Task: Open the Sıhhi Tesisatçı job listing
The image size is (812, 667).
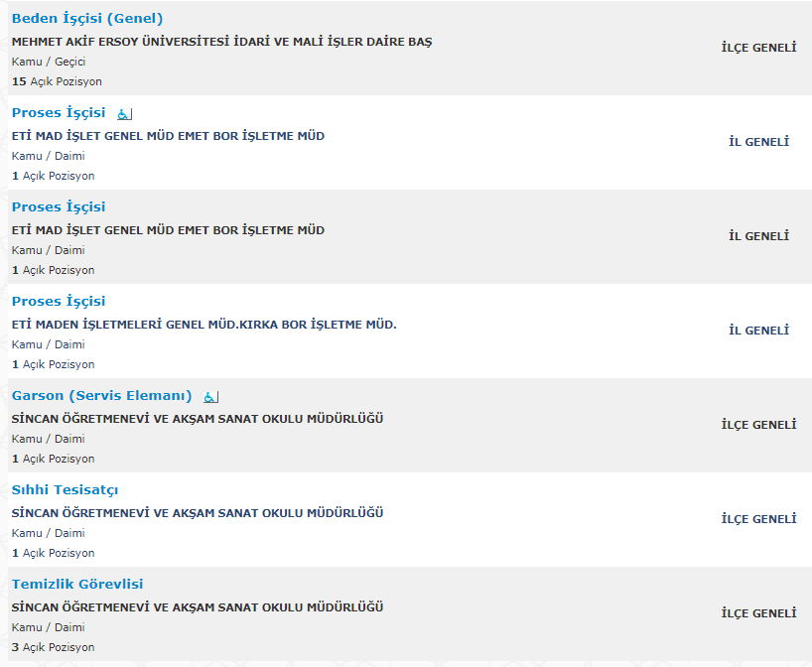Action: 65,490
